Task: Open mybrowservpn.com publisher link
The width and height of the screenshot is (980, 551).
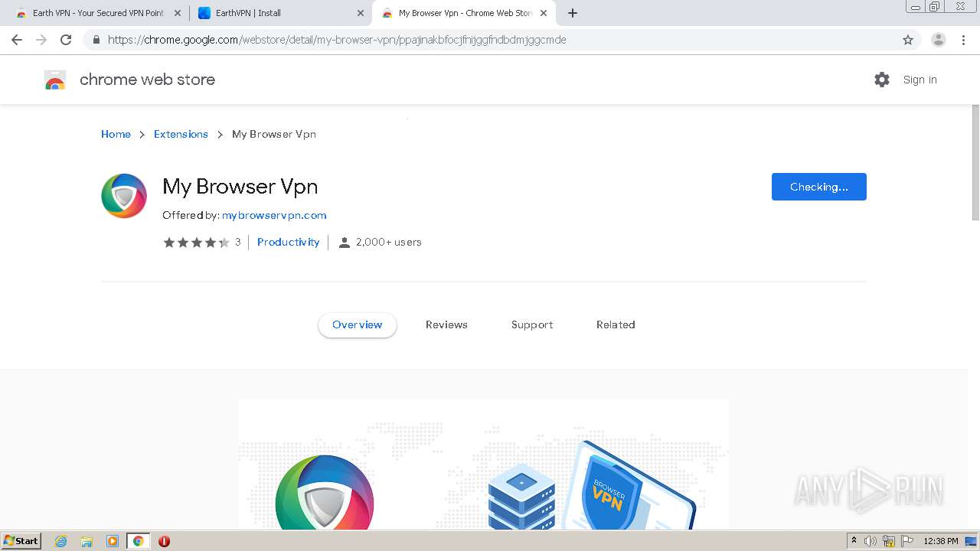Action: click(274, 215)
